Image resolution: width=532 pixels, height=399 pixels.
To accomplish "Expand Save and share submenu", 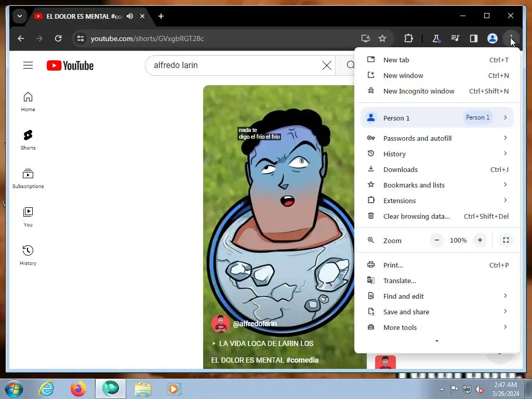I will [x=437, y=312].
